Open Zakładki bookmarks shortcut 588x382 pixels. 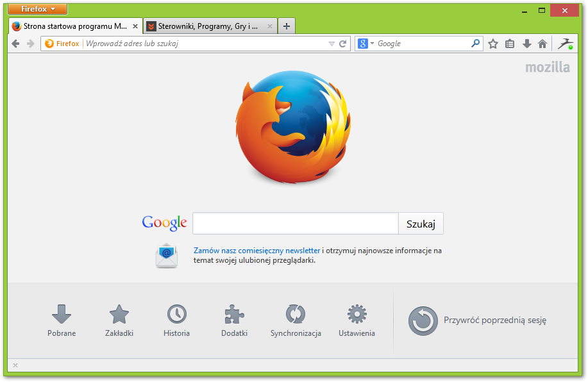point(119,320)
